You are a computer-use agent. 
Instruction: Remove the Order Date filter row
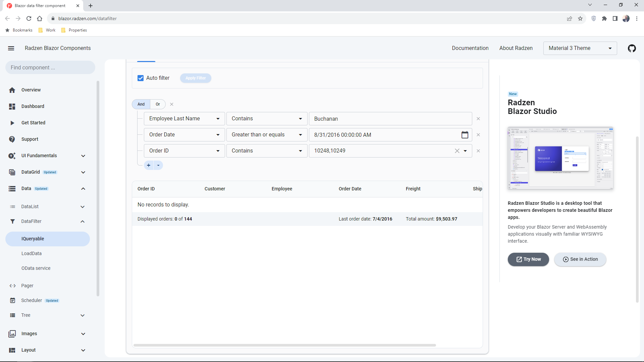[478, 135]
